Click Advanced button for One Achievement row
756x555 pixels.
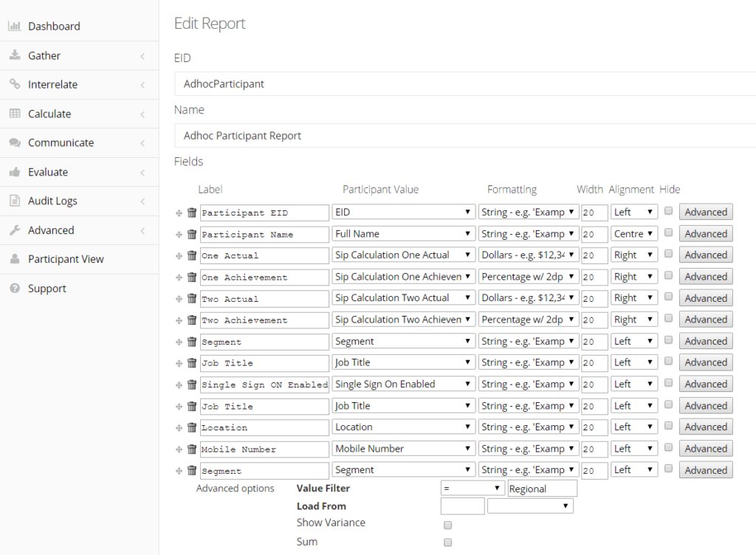tap(706, 277)
